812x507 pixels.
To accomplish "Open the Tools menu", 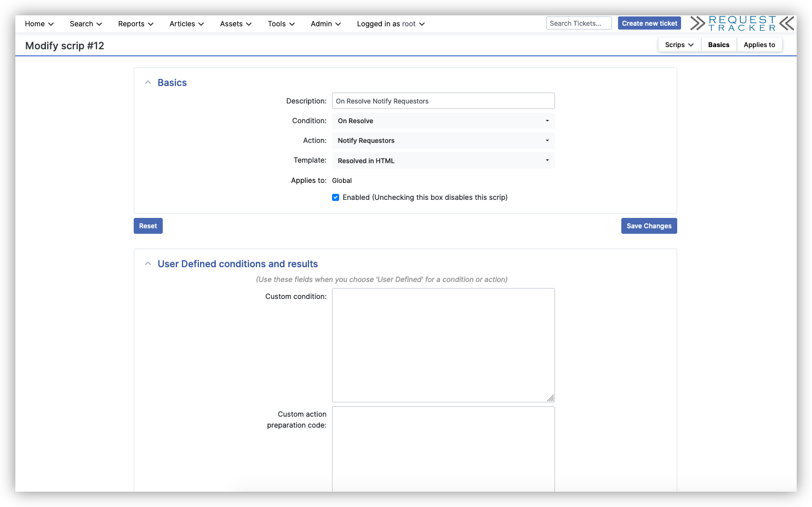I will point(281,24).
